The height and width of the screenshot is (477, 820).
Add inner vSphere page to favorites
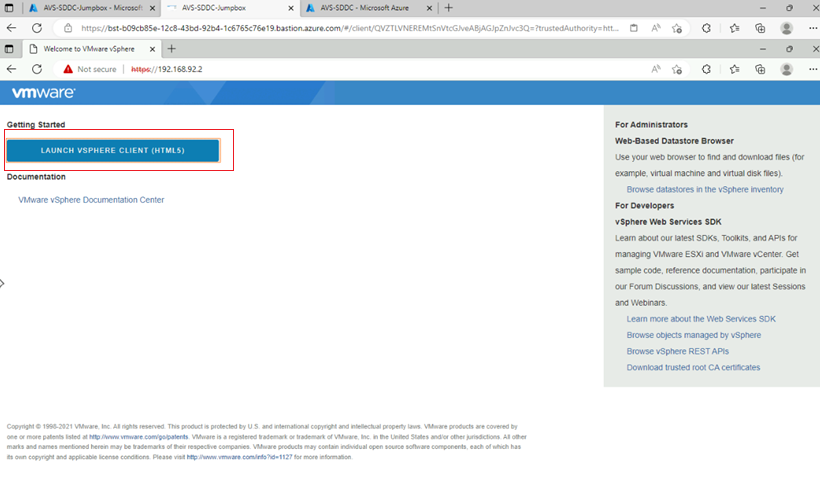pyautogui.click(x=677, y=69)
